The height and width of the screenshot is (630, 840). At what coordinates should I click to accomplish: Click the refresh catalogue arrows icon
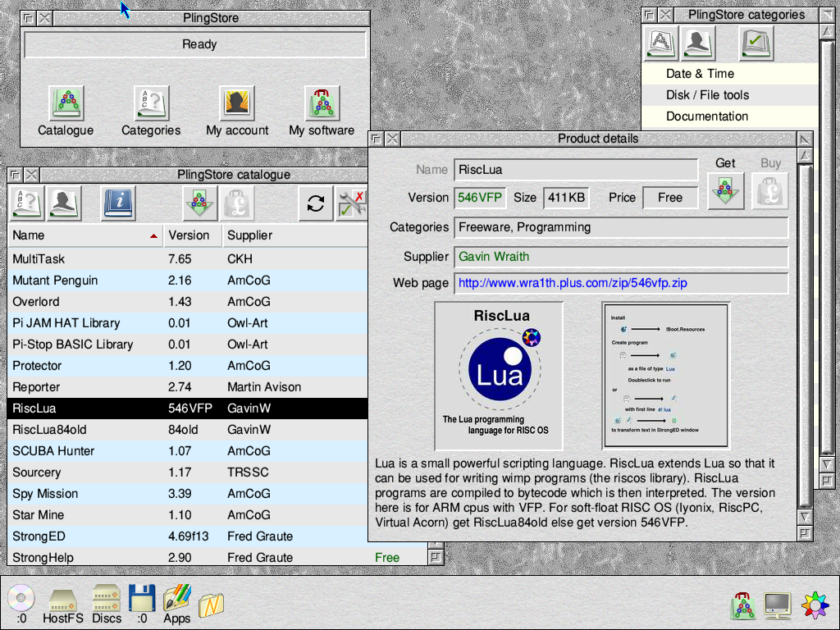316,203
